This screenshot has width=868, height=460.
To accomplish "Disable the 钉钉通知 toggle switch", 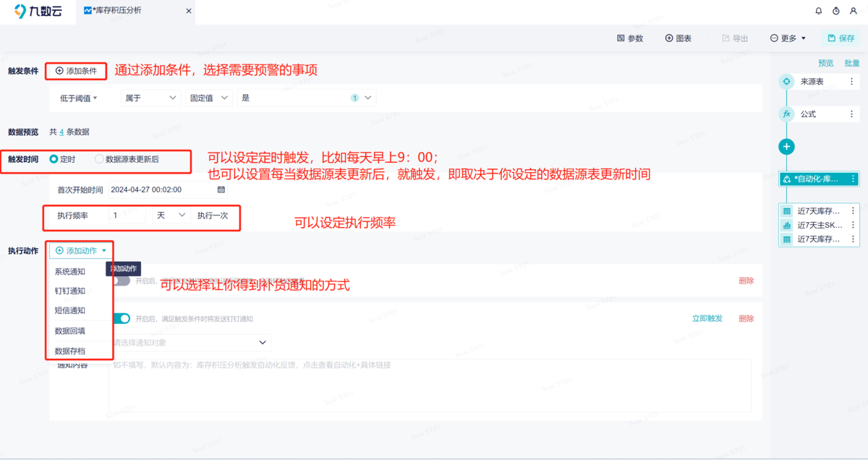I will point(122,318).
